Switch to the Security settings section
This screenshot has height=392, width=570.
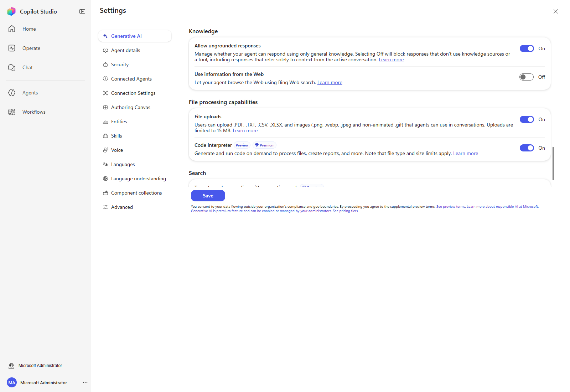[135, 65]
